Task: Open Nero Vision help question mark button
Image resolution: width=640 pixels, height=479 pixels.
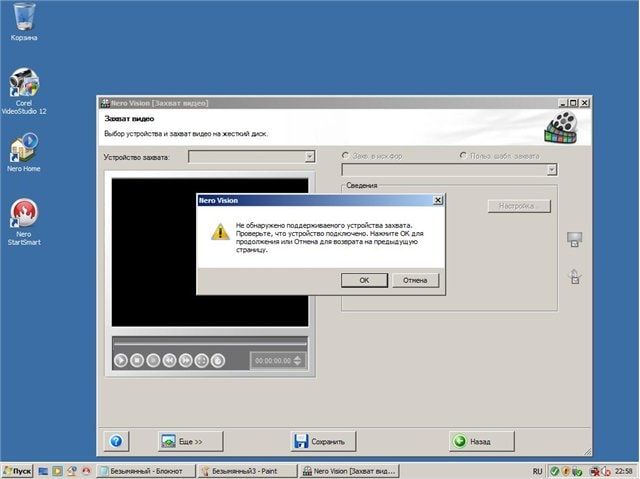Action: (x=116, y=441)
